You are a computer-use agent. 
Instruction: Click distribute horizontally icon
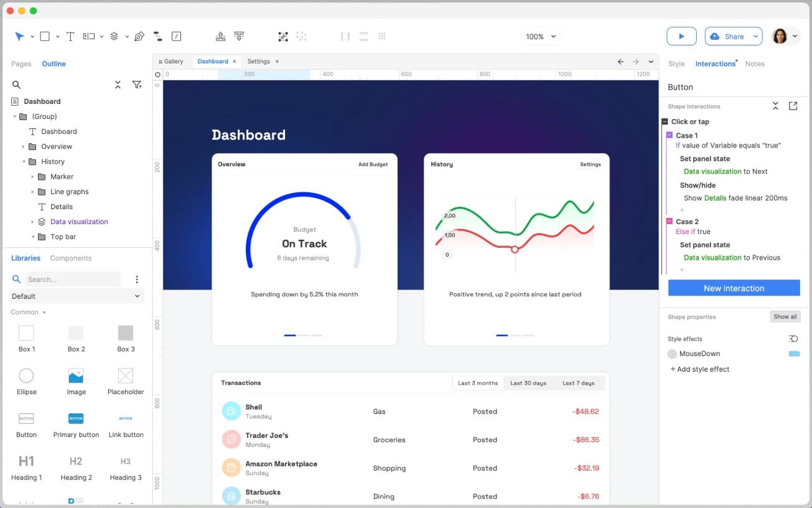click(x=345, y=37)
